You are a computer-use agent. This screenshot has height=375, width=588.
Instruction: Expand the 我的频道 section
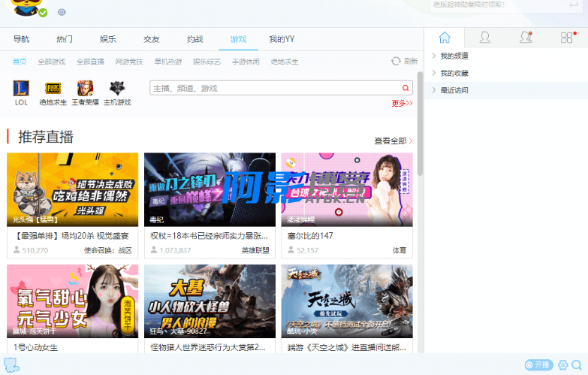pos(454,56)
